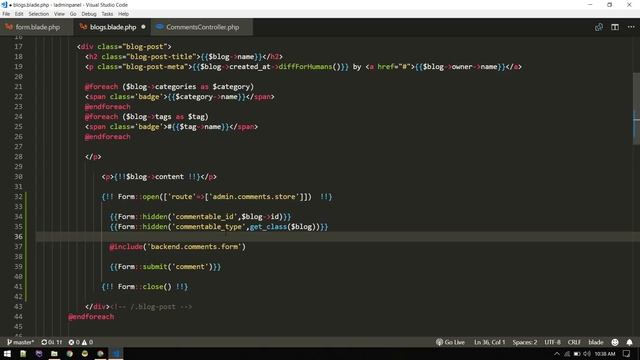Screen dimensions: 640x360
Task: Change indentation via Spaces: 2
Action: (x=524, y=342)
